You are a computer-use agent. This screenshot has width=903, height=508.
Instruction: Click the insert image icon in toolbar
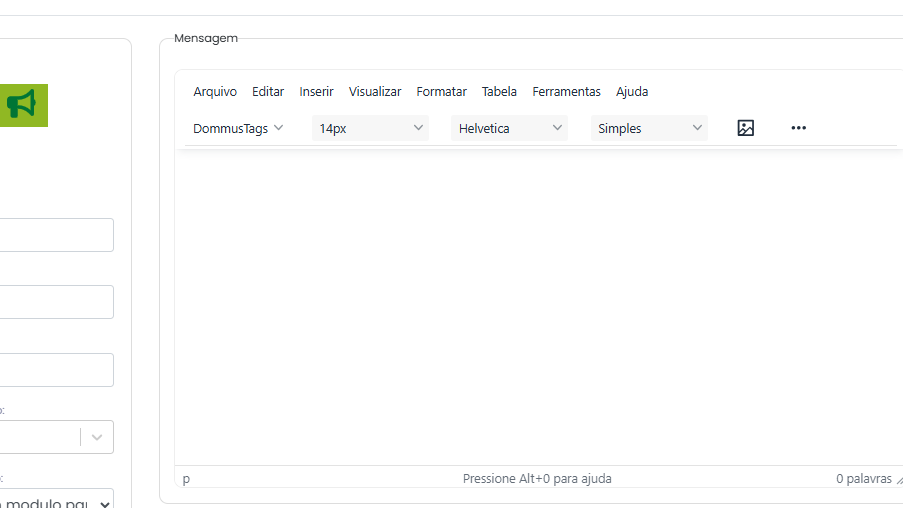click(745, 128)
